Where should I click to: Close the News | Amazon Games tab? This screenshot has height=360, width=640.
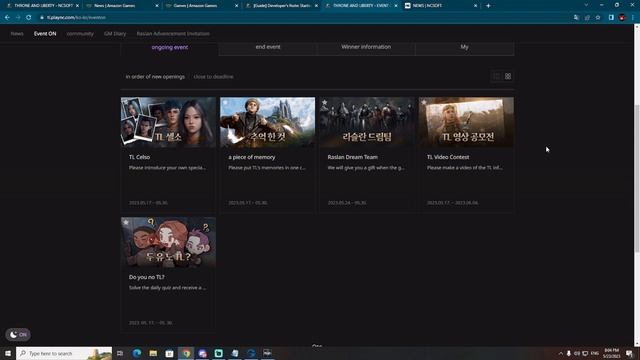point(157,6)
